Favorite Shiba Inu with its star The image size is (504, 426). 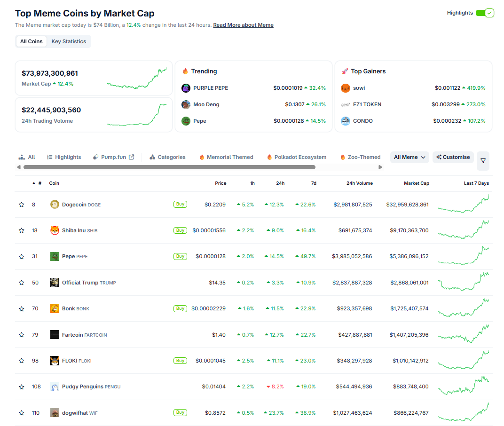(x=22, y=230)
